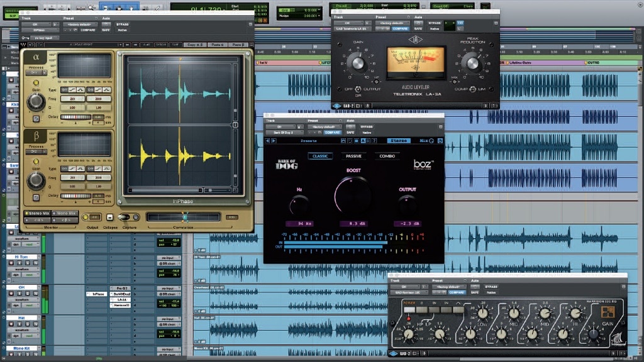The width and height of the screenshot is (644, 362).
Task: Open alpha Process mode dropdown
Action: (x=36, y=73)
